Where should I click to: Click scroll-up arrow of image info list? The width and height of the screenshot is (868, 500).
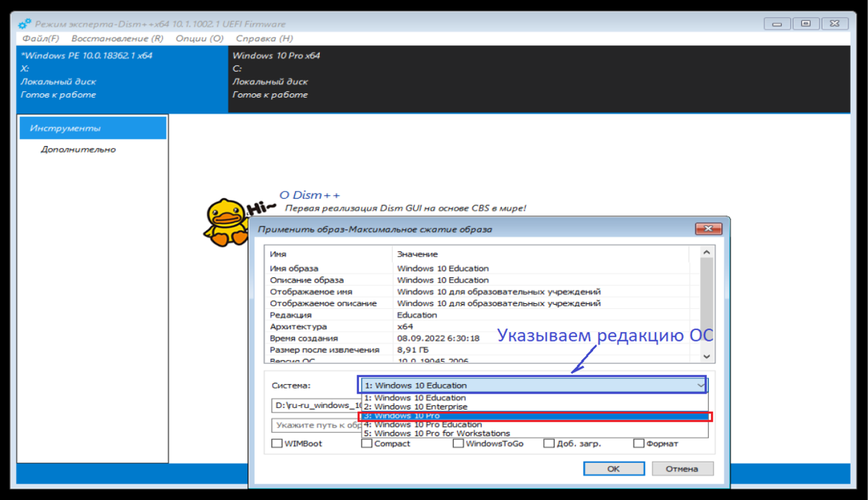[x=707, y=253]
